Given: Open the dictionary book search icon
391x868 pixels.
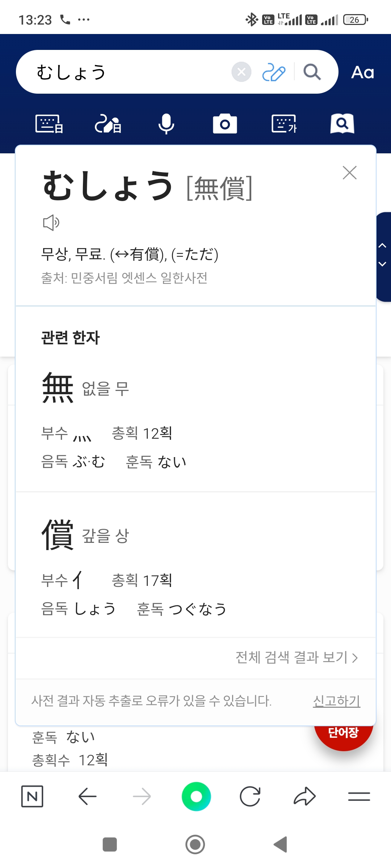Looking at the screenshot, I should [342, 124].
